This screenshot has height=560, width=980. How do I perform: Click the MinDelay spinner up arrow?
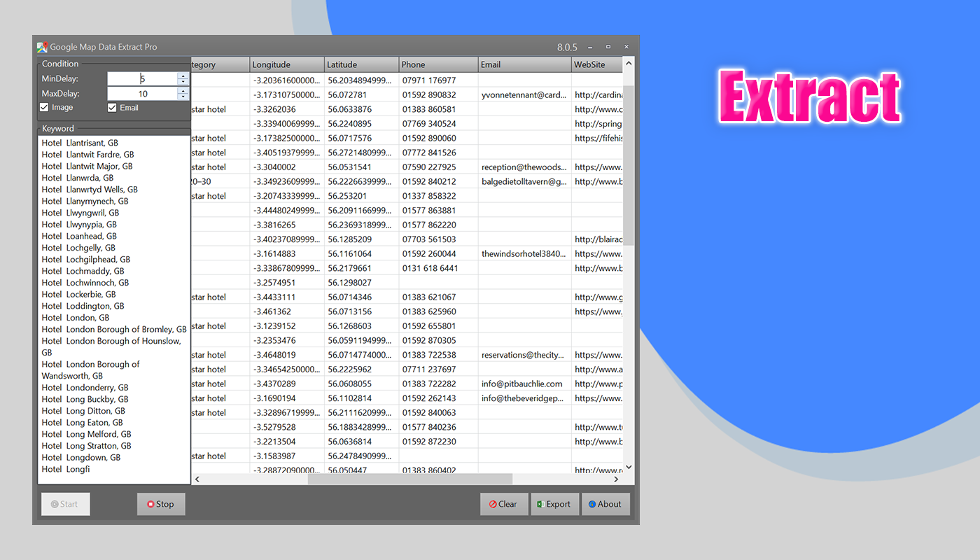[x=183, y=75]
